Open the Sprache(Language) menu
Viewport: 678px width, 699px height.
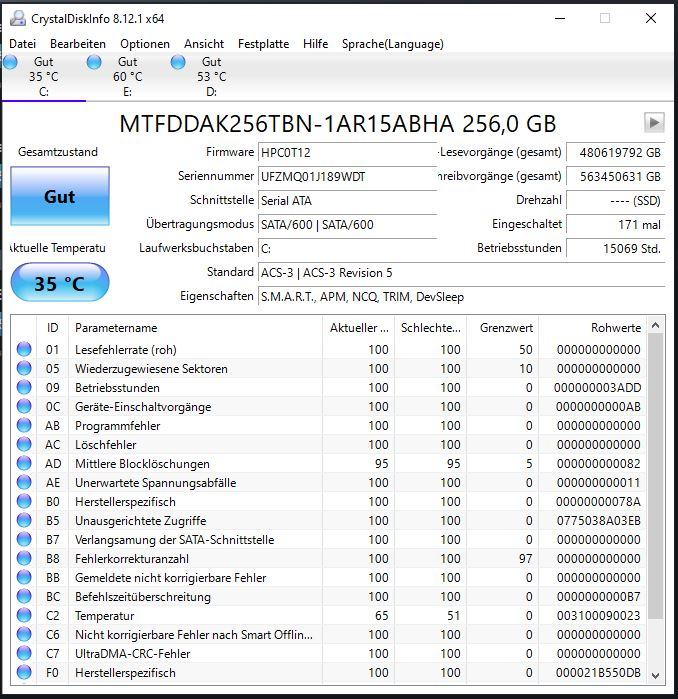393,44
